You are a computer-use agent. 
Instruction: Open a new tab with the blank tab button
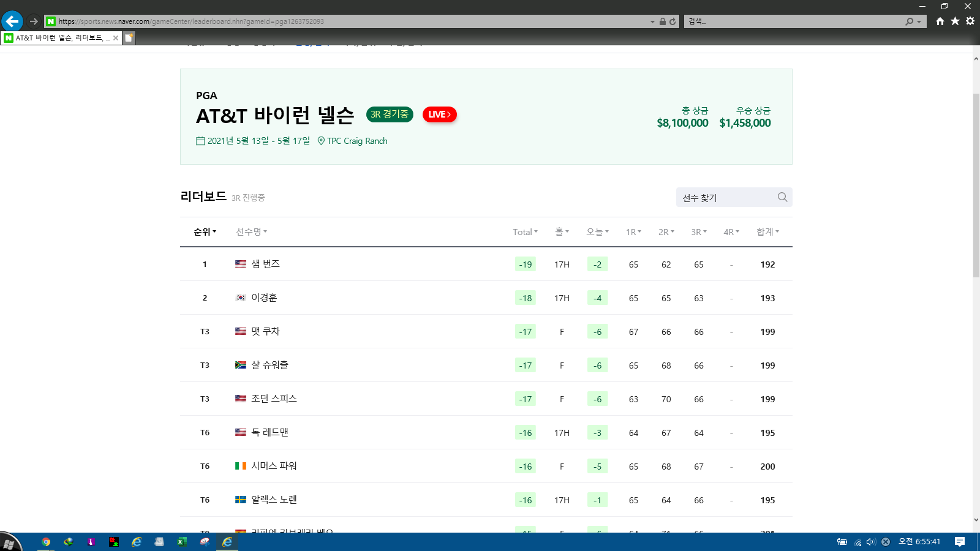[129, 38]
